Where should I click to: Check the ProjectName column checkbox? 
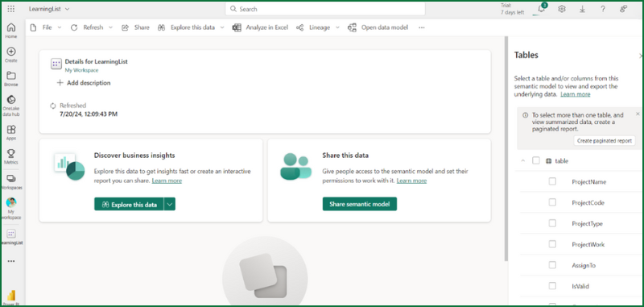[552, 181]
